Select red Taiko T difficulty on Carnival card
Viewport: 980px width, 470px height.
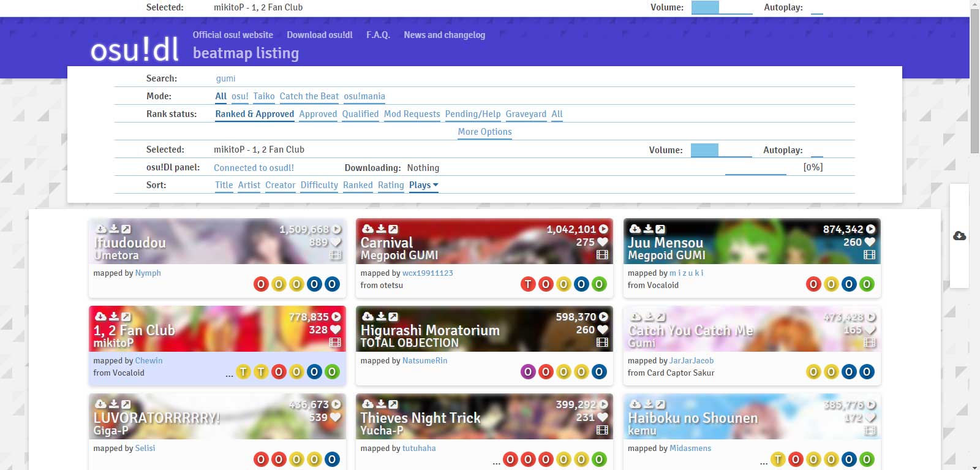pos(528,284)
